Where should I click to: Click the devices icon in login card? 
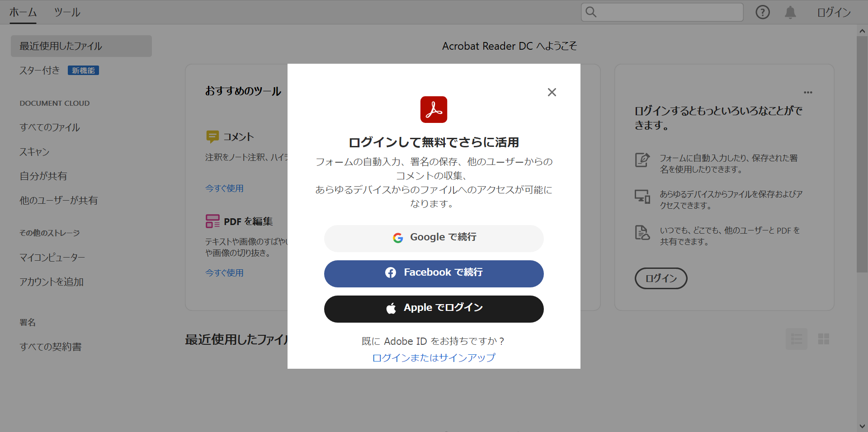(642, 196)
